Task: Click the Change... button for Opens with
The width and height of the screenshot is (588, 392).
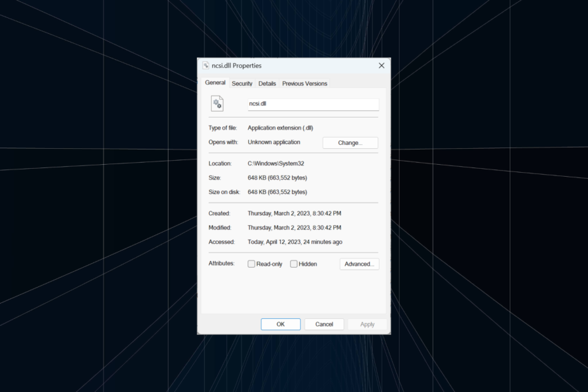Action: coord(350,143)
